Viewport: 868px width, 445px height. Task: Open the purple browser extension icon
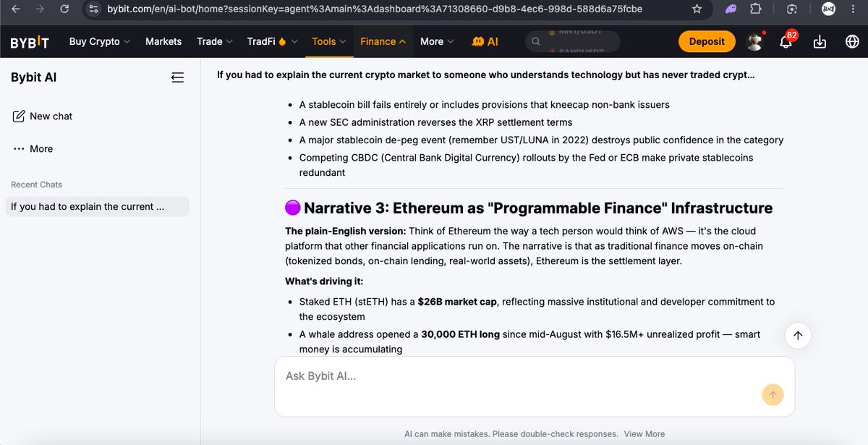[x=731, y=9]
